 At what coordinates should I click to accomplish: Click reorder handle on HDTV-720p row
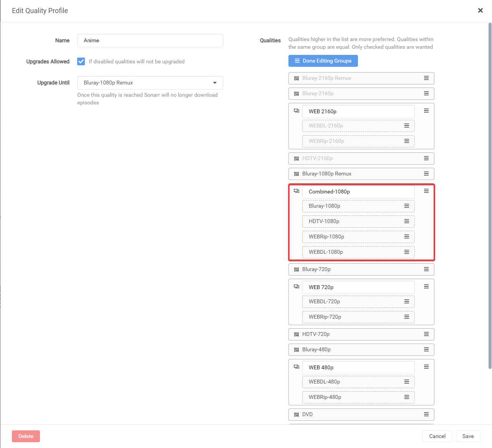point(426,334)
